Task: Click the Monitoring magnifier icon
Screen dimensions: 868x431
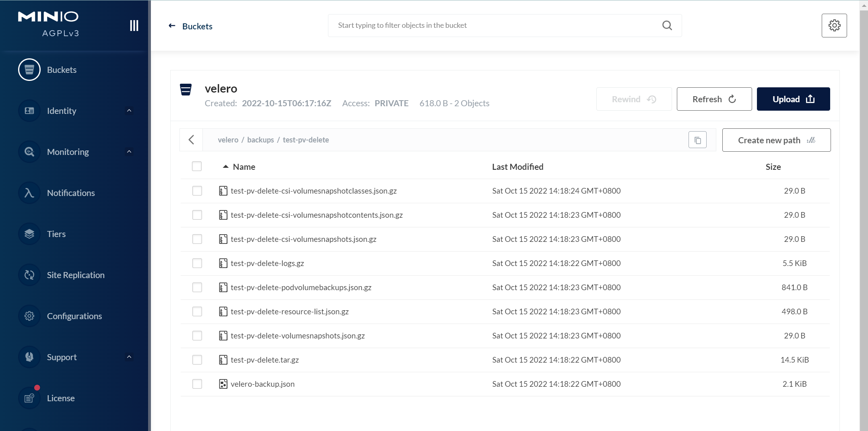Action: coord(29,152)
